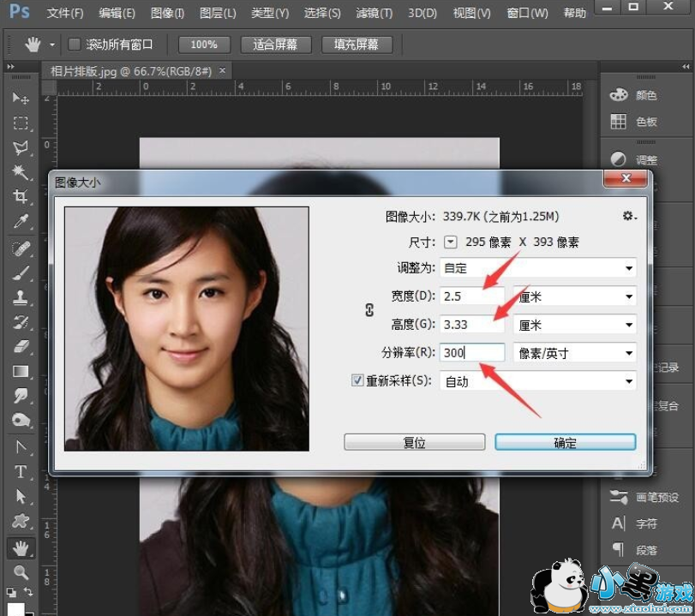Open the Image Size gear settings
The height and width of the screenshot is (616, 695).
tap(630, 217)
